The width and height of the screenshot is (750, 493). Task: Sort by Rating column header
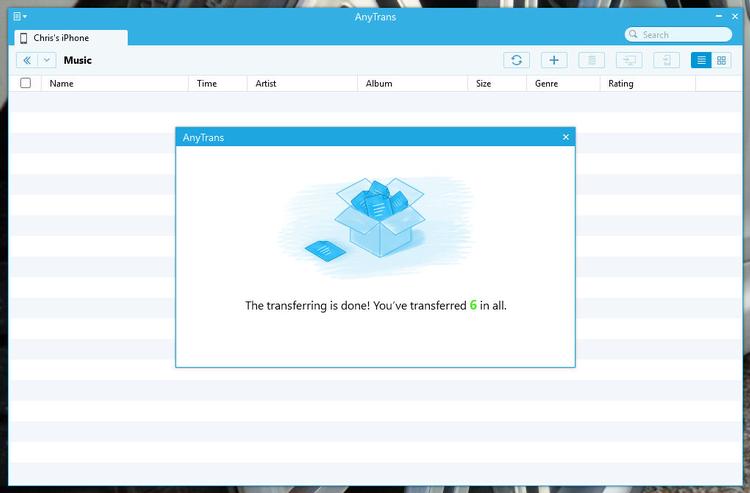(648, 83)
